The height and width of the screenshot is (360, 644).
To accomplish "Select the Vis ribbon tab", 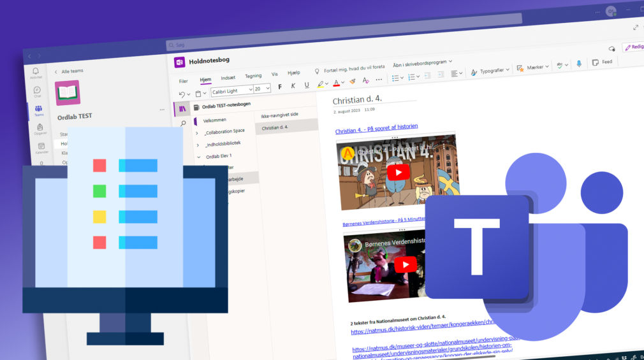I will coord(274,75).
